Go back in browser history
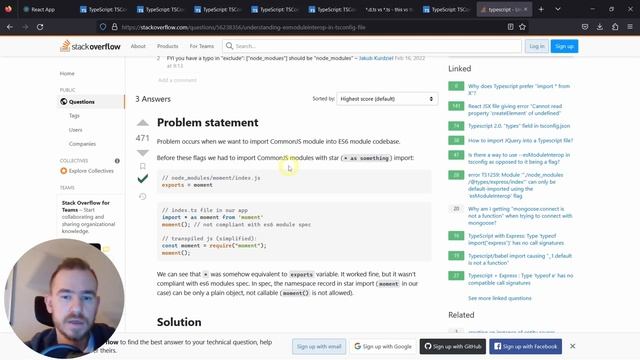Screen dimensions: 640x360 [10, 27]
